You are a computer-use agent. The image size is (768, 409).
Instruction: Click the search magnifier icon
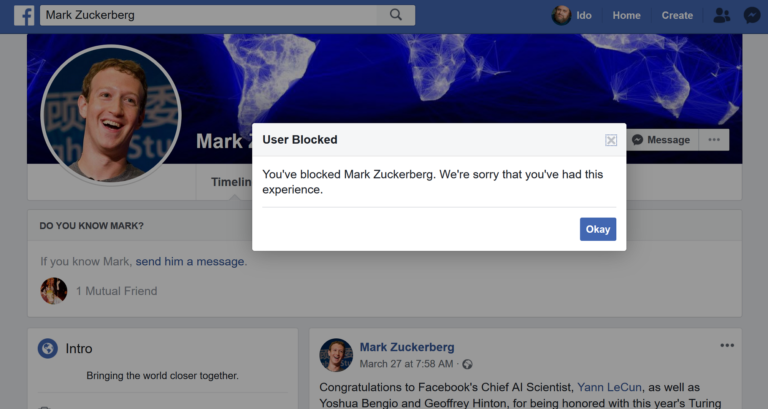click(x=396, y=15)
